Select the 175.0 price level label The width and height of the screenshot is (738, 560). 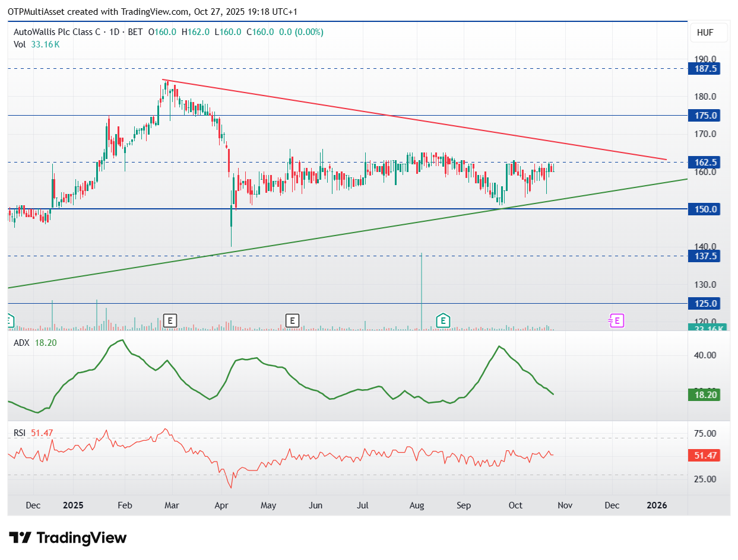(x=704, y=115)
